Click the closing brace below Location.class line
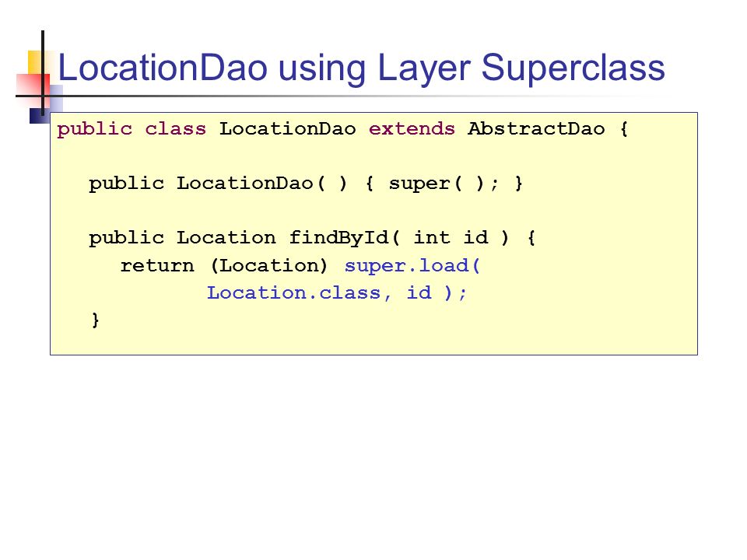This screenshot has width=747, height=560. click(x=96, y=320)
